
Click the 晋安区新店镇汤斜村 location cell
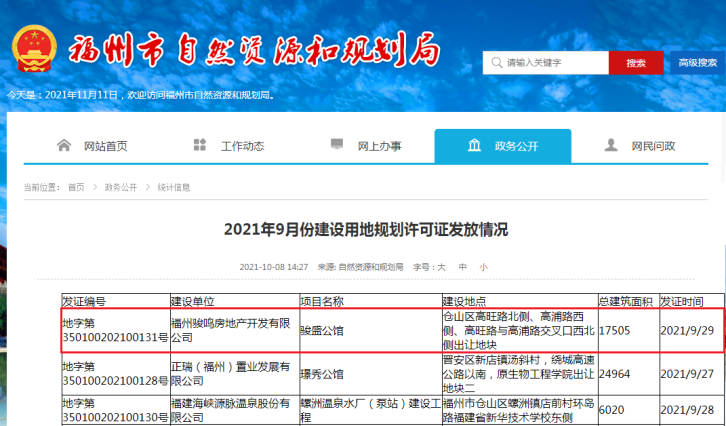pyautogui.click(x=520, y=374)
